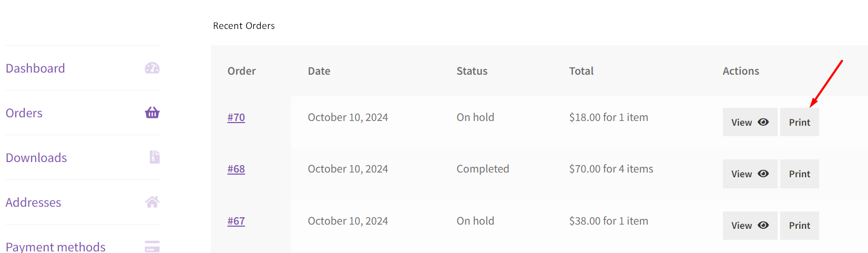Open order #70 link

pyautogui.click(x=236, y=117)
